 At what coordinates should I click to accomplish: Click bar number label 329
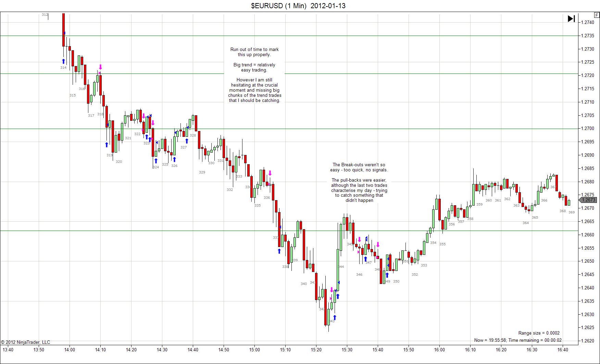click(x=202, y=172)
